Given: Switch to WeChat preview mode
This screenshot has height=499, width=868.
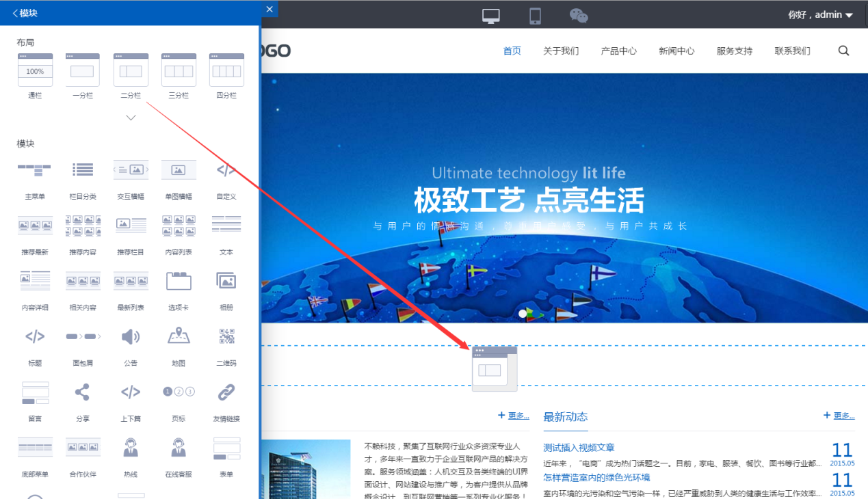Looking at the screenshot, I should click(579, 15).
